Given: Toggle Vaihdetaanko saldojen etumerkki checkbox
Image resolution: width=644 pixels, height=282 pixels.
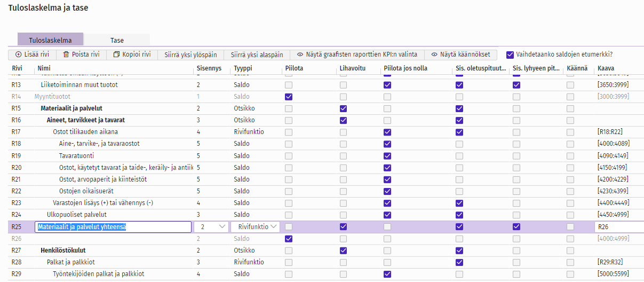Looking at the screenshot, I should 510,54.
